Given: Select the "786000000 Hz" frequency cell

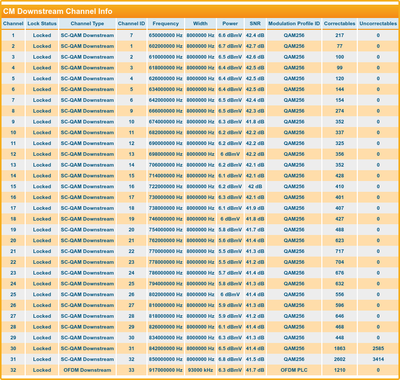Looking at the screenshot, I should point(166,273).
